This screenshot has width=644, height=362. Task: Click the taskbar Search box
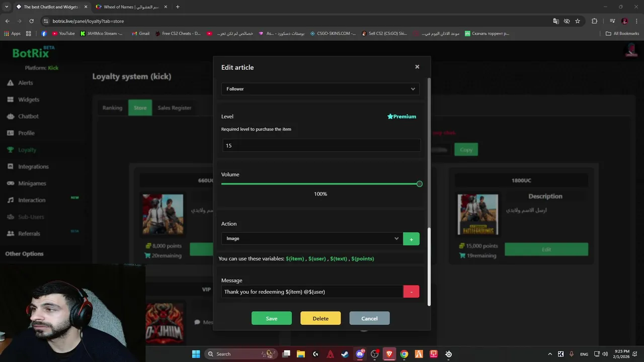pos(241,354)
